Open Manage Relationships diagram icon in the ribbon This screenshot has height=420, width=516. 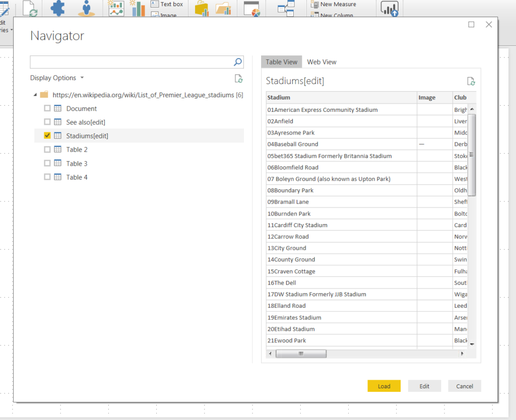pos(286,8)
